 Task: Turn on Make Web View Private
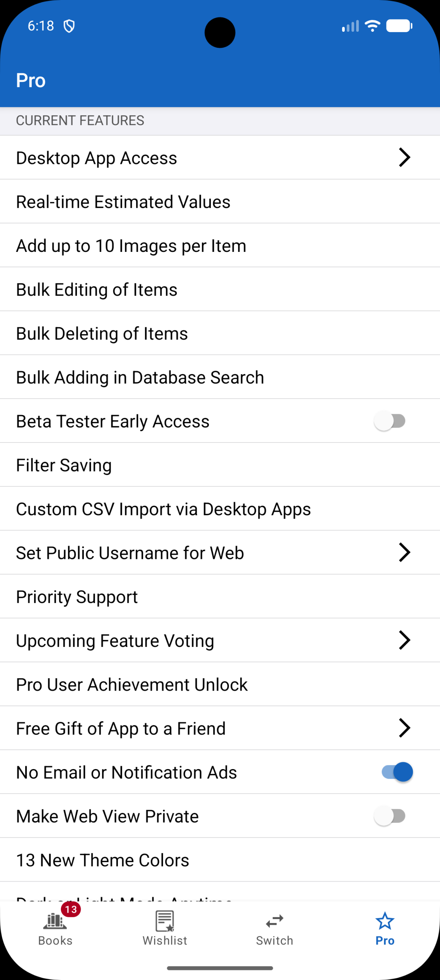click(x=390, y=816)
